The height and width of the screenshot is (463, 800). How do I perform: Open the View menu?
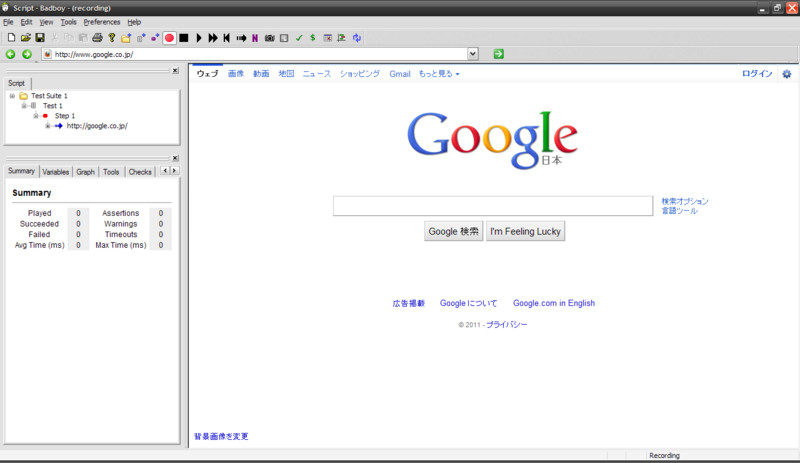point(46,22)
